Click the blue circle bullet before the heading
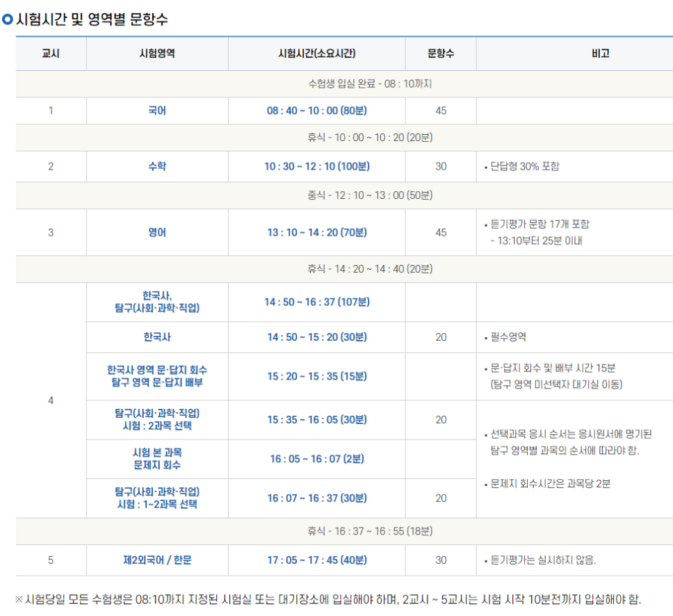The height and width of the screenshot is (616, 673). [7, 19]
